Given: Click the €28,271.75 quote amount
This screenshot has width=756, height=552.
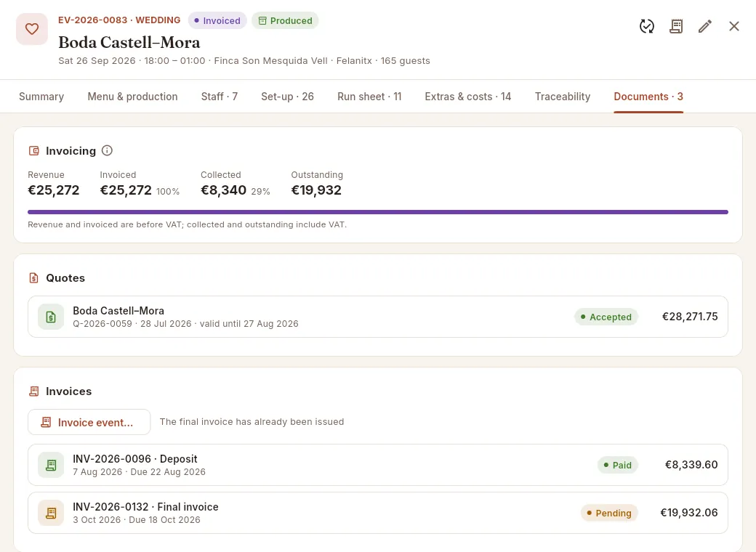Looking at the screenshot, I should point(690,317).
